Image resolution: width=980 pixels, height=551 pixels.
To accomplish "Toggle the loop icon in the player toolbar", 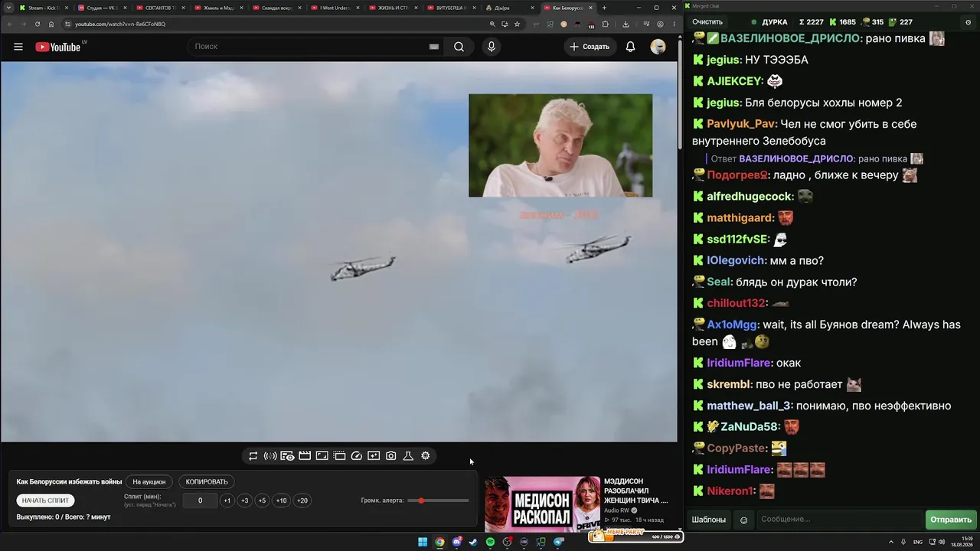I will point(253,456).
